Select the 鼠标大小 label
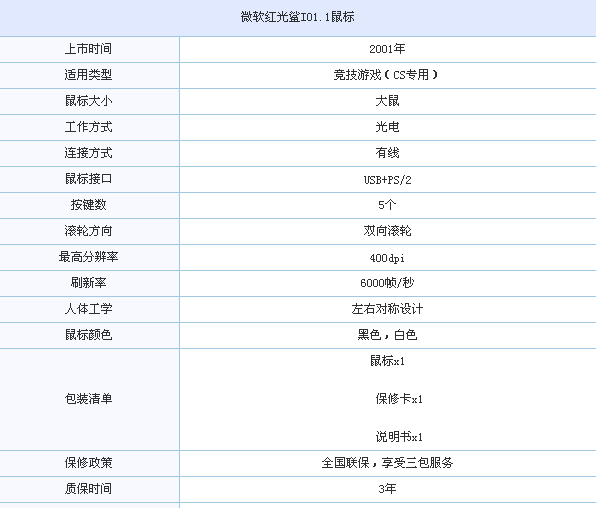596x508 pixels. (x=89, y=101)
